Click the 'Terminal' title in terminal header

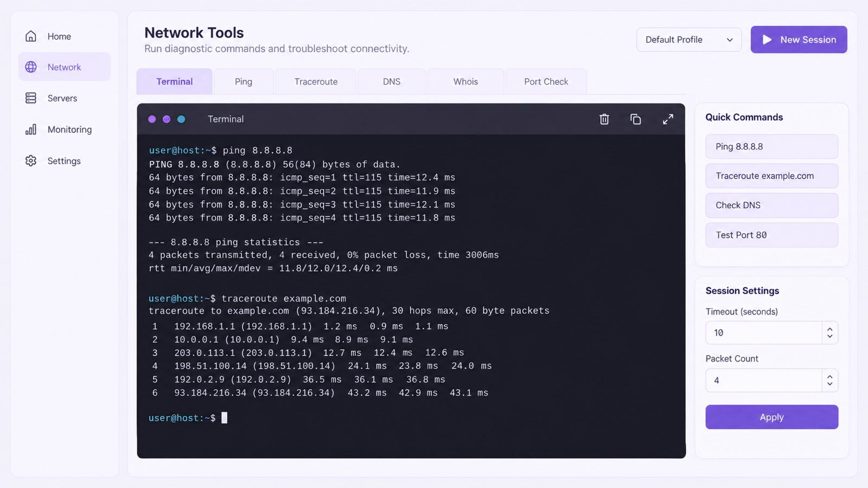pyautogui.click(x=226, y=119)
